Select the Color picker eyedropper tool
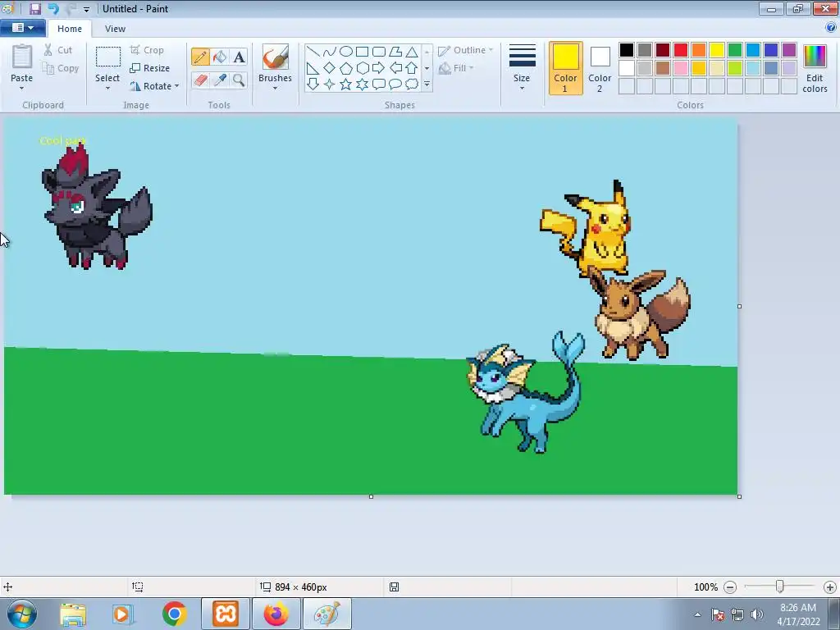 [220, 80]
